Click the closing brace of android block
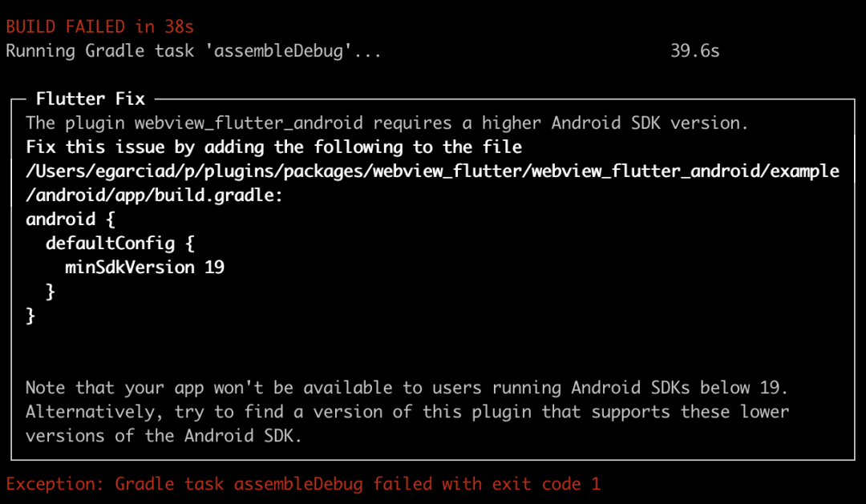This screenshot has height=504, width=866. pyautogui.click(x=31, y=316)
